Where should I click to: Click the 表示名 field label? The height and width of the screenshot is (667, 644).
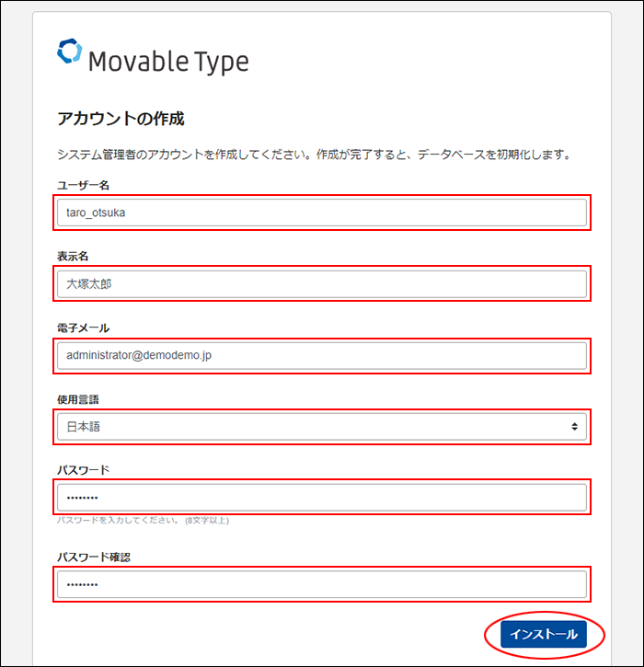[x=73, y=256]
